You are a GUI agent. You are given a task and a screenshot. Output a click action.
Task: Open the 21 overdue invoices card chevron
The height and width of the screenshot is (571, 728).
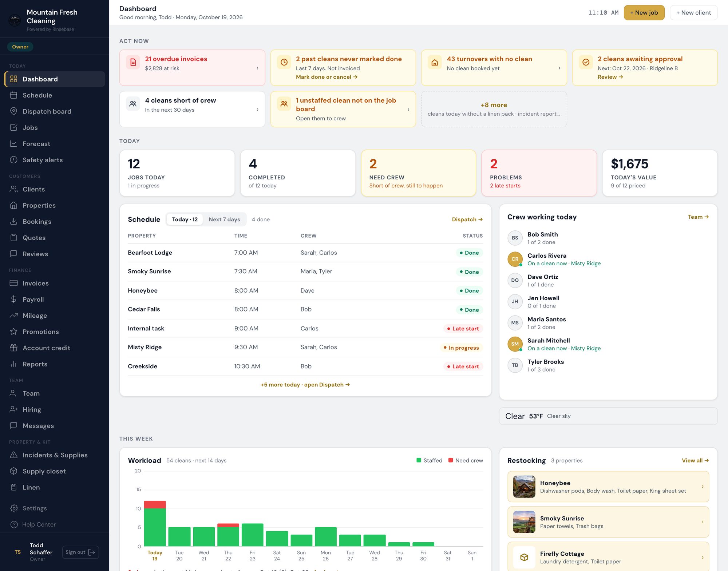[x=258, y=68]
